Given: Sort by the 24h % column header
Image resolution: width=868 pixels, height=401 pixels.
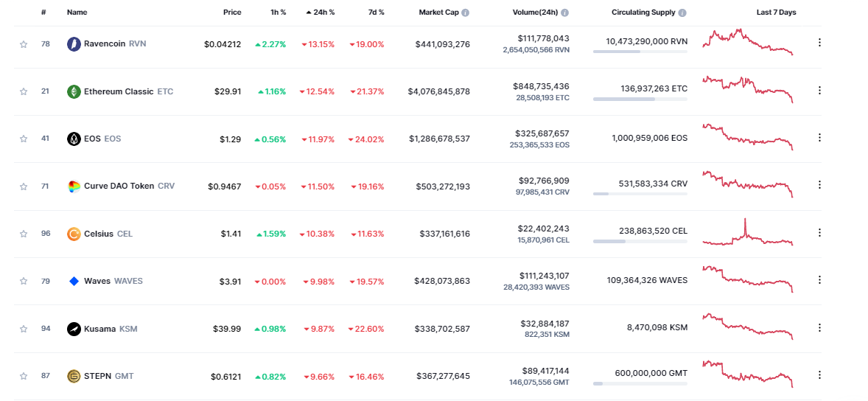Looking at the screenshot, I should point(321,13).
